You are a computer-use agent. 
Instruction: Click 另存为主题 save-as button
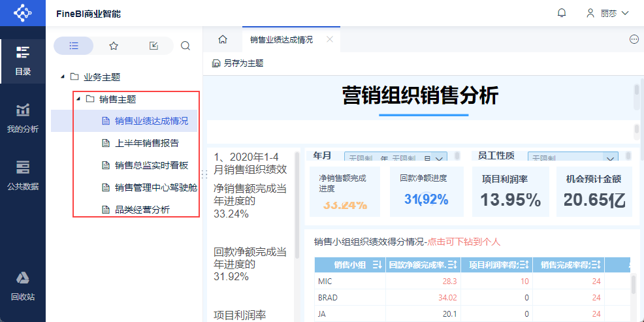pos(238,63)
